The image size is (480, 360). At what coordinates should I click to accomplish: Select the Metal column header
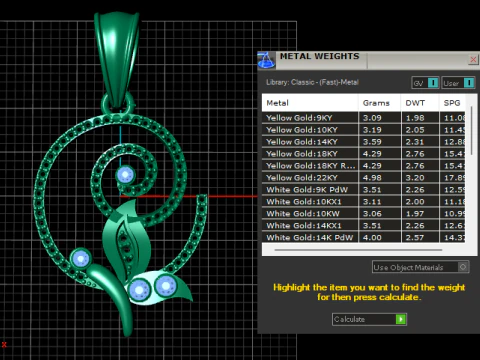[x=310, y=103]
